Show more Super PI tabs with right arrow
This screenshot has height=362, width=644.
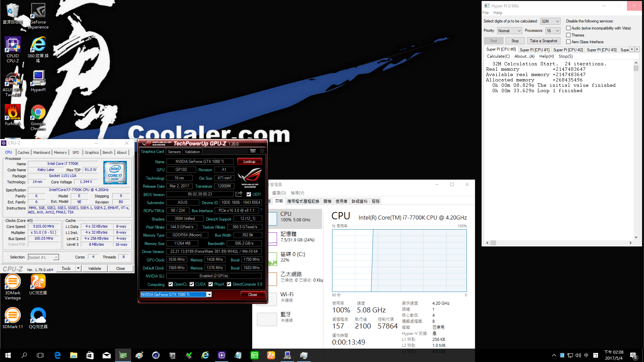(x=637, y=49)
